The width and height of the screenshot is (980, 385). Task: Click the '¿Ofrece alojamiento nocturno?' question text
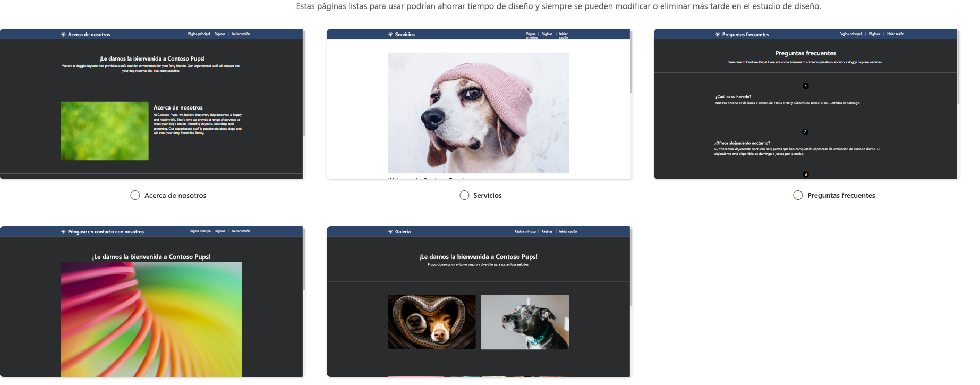click(x=742, y=143)
